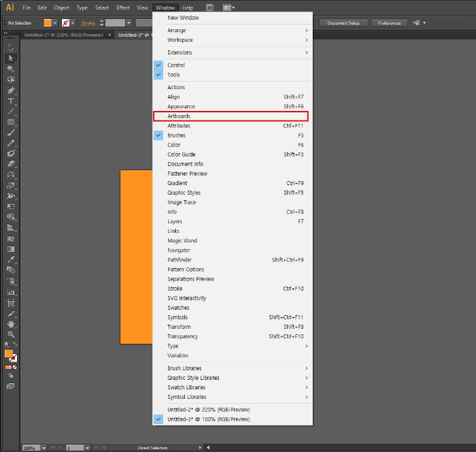The height and width of the screenshot is (452, 476).
Task: Toggle the Brushes panel menu item
Action: pos(233,135)
